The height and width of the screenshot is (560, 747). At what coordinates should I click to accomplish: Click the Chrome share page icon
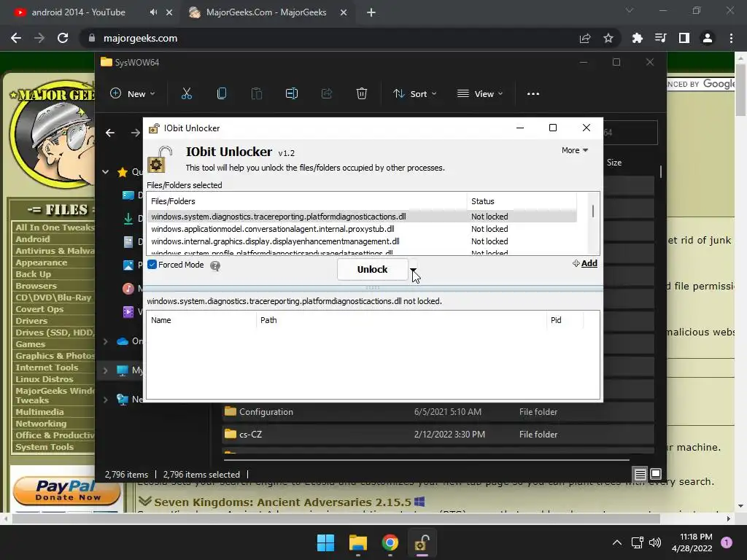(x=585, y=38)
